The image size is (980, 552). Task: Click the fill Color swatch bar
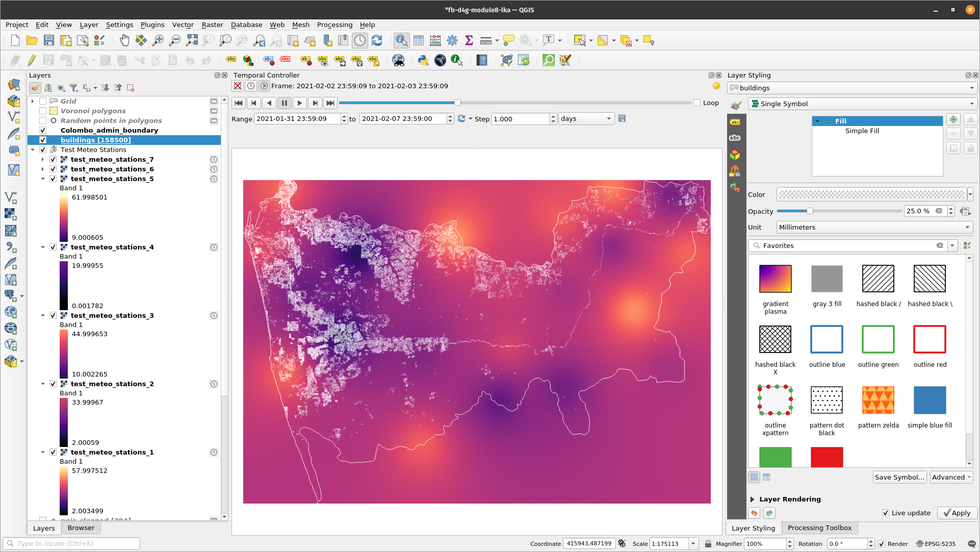871,194
